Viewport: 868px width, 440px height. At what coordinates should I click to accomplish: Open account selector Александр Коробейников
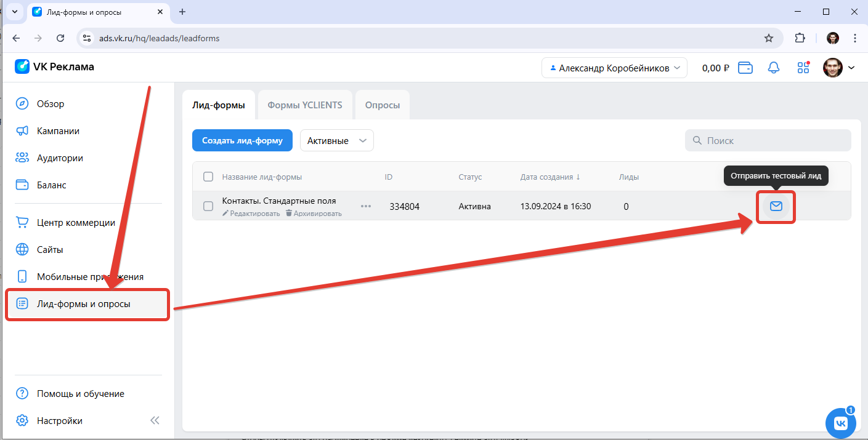coord(614,68)
